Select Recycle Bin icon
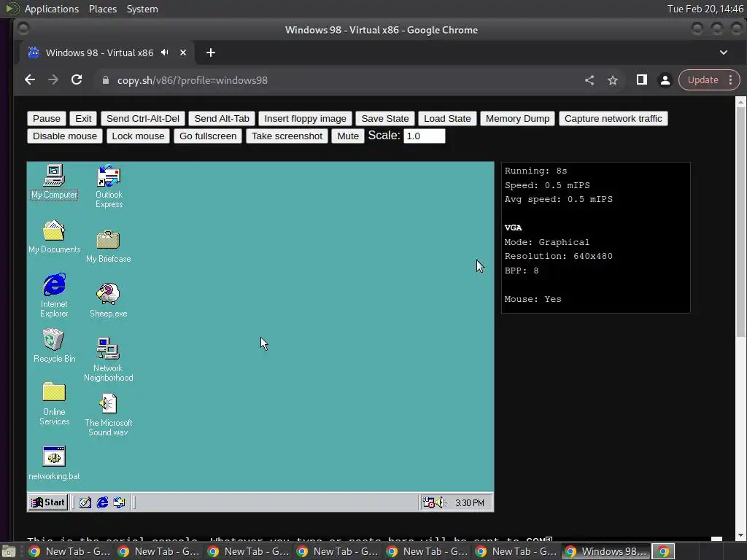This screenshot has height=560, width=747. (54, 346)
